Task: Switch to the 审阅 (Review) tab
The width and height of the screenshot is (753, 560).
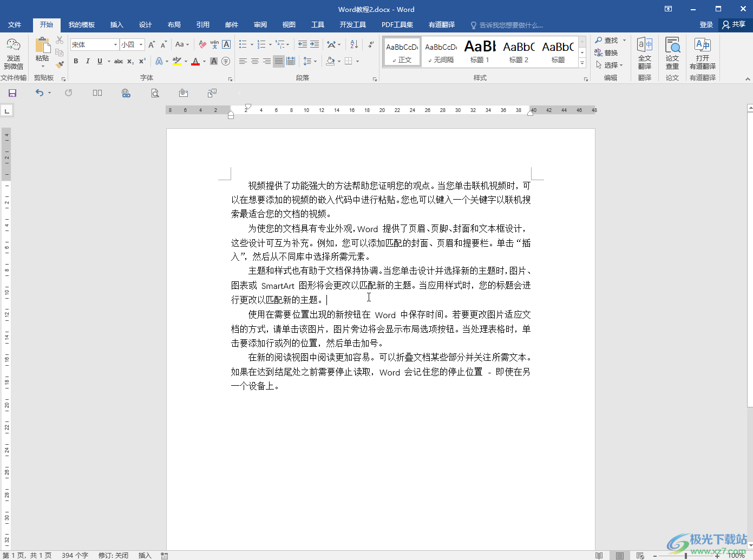Action: 260,25
